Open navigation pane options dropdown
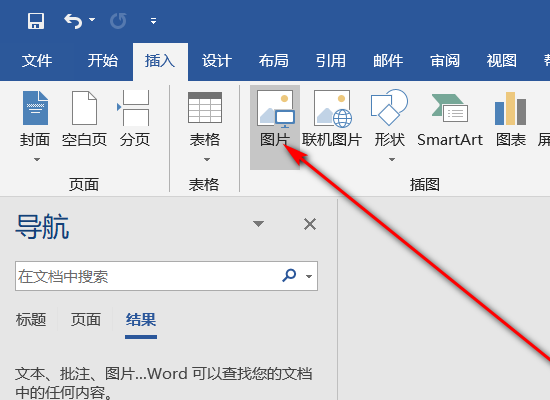Viewport: 550px width, 400px height. click(259, 224)
